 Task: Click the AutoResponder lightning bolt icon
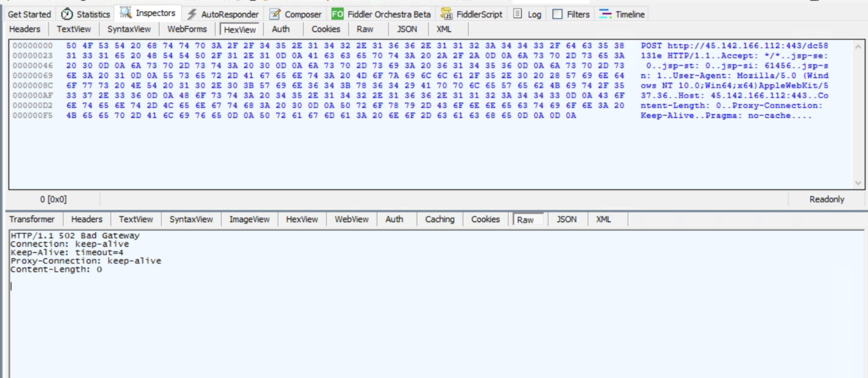(192, 14)
